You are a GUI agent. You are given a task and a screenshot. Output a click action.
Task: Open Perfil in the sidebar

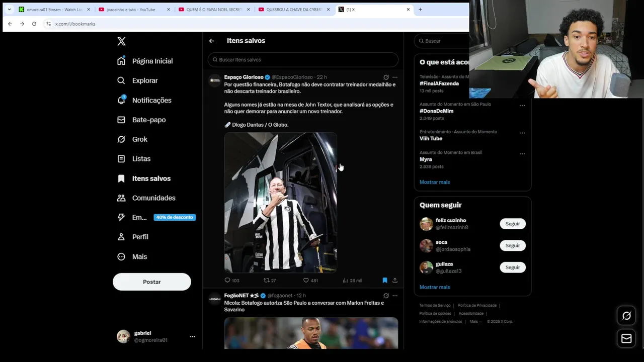[x=132, y=237]
